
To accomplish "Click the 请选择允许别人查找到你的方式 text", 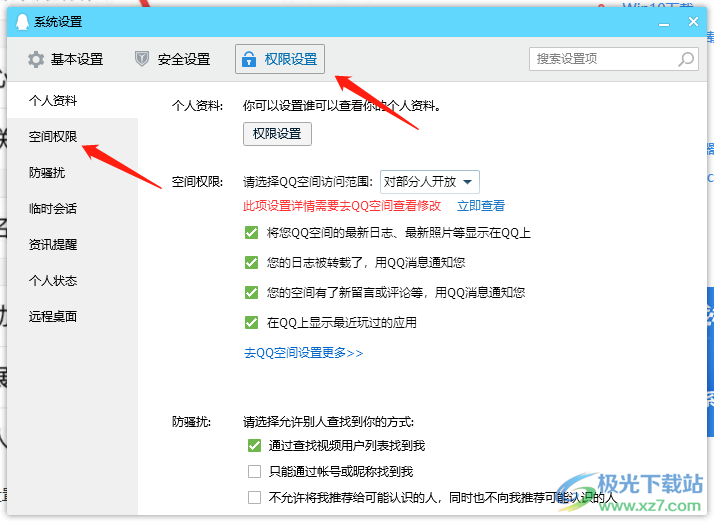I will point(328,422).
